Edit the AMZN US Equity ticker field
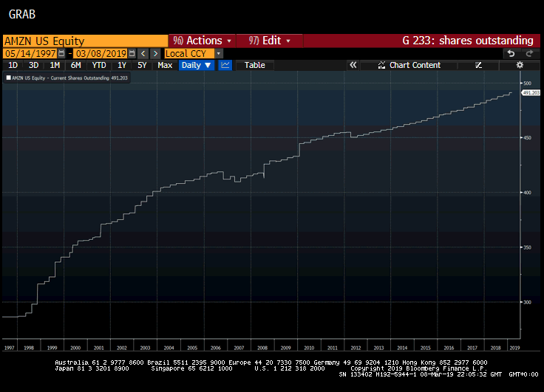The height and width of the screenshot is (392, 544). click(85, 41)
